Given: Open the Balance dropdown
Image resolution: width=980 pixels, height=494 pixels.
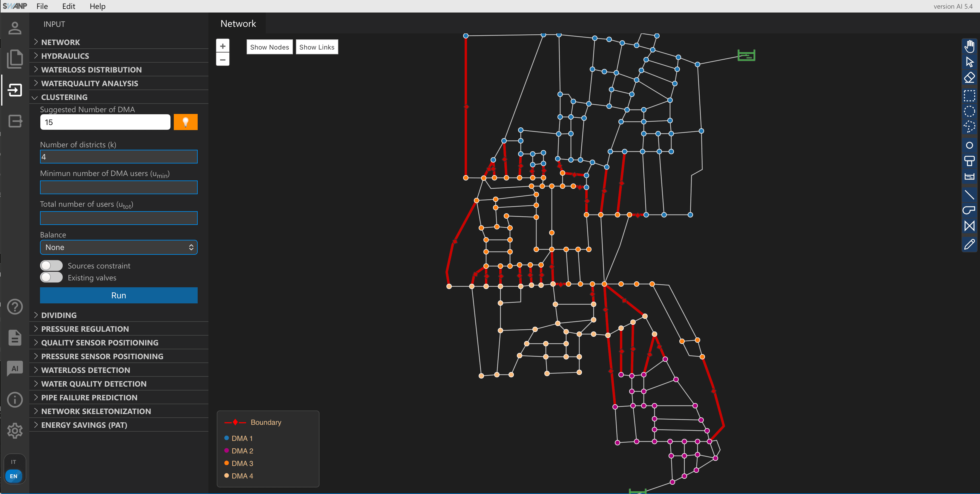Looking at the screenshot, I should (x=119, y=247).
